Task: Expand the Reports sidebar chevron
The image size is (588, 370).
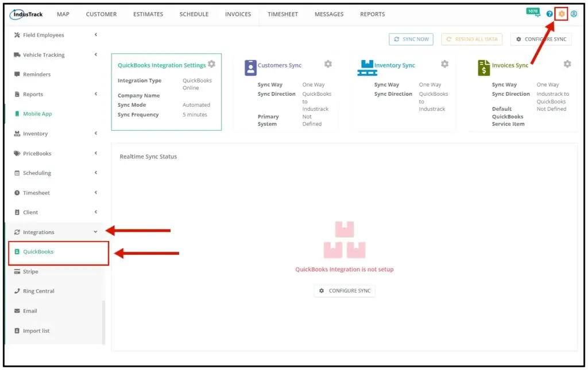Action: (x=96, y=94)
